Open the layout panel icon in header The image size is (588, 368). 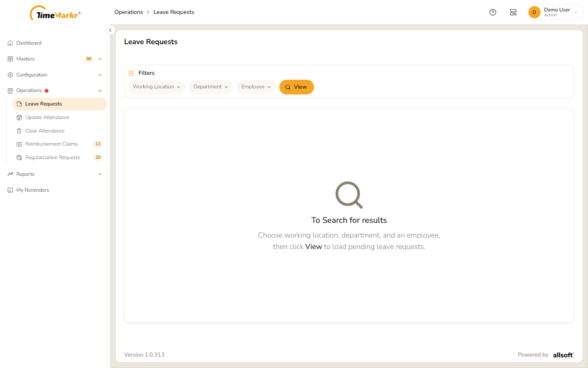(513, 12)
